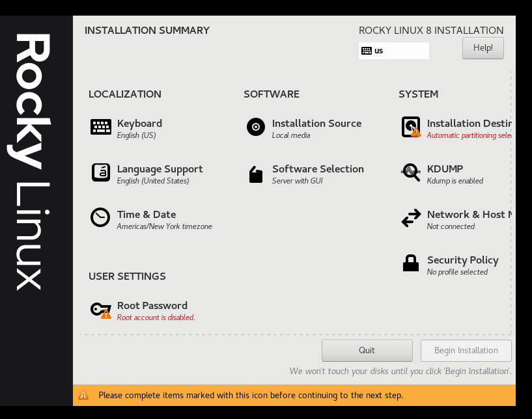Open the Network & Host Name label

(469, 215)
